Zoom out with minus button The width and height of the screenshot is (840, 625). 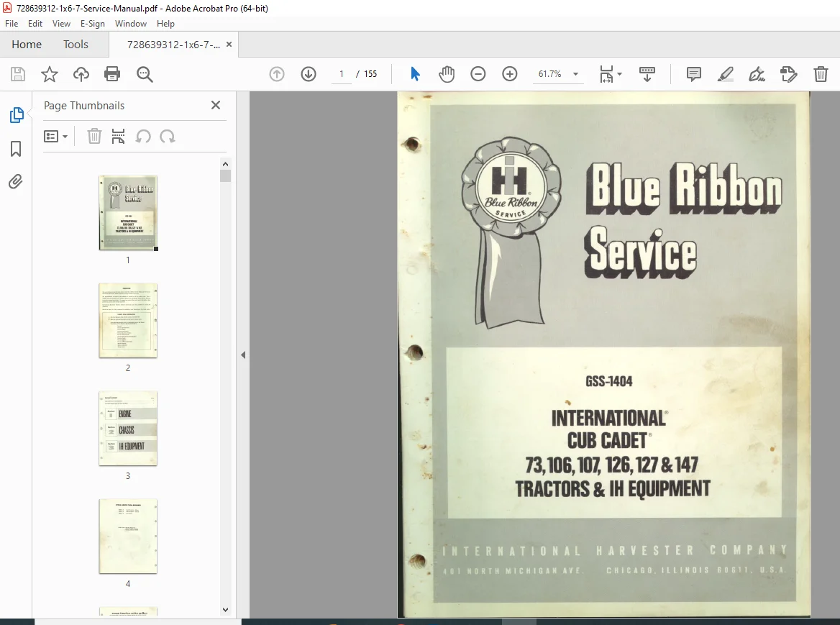pyautogui.click(x=478, y=74)
